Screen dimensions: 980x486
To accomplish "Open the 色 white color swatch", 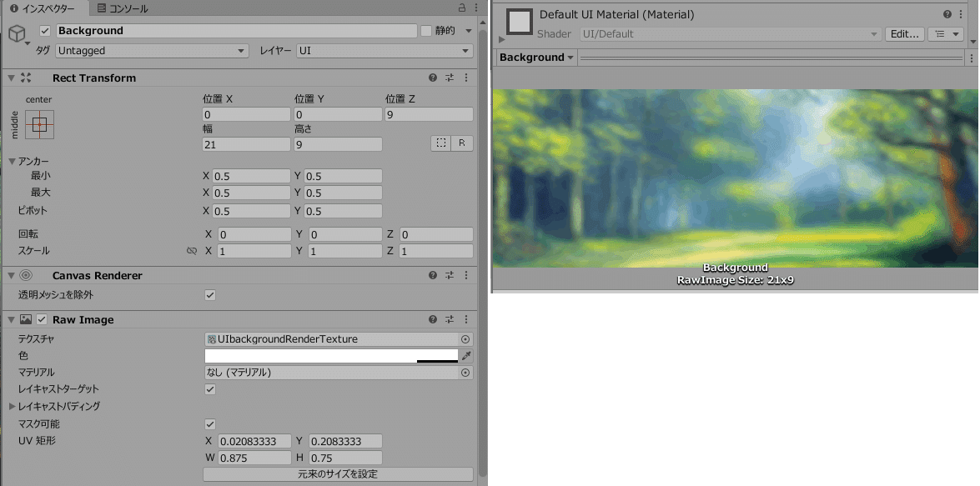I will pos(331,356).
